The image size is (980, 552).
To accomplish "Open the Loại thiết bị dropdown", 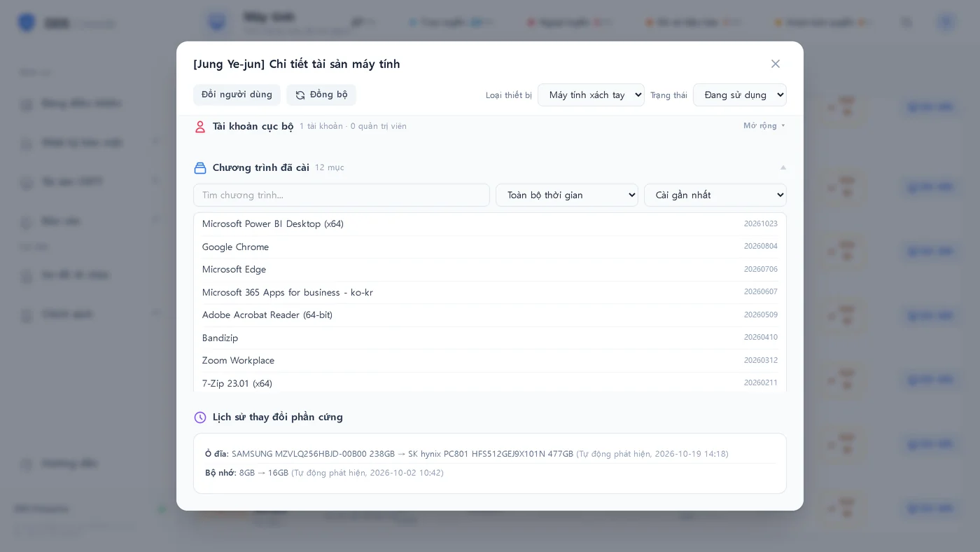I will coord(591,95).
